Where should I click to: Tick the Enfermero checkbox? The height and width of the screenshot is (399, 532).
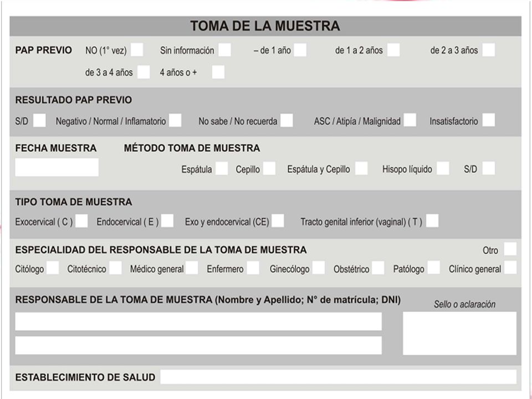253,268
